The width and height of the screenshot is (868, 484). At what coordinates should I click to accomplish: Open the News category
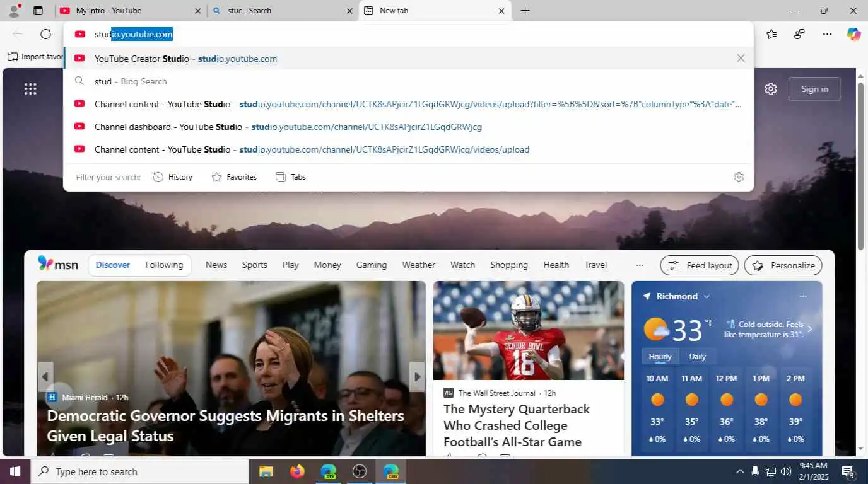pos(216,265)
